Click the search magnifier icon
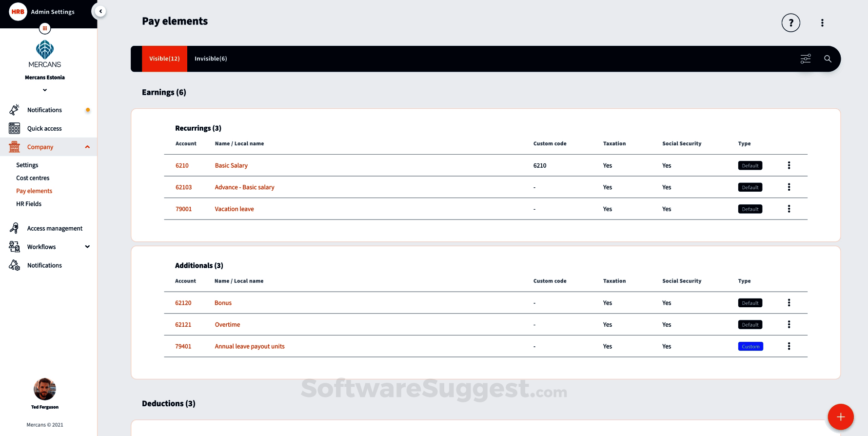Screen dimensions: 868x436 828,59
